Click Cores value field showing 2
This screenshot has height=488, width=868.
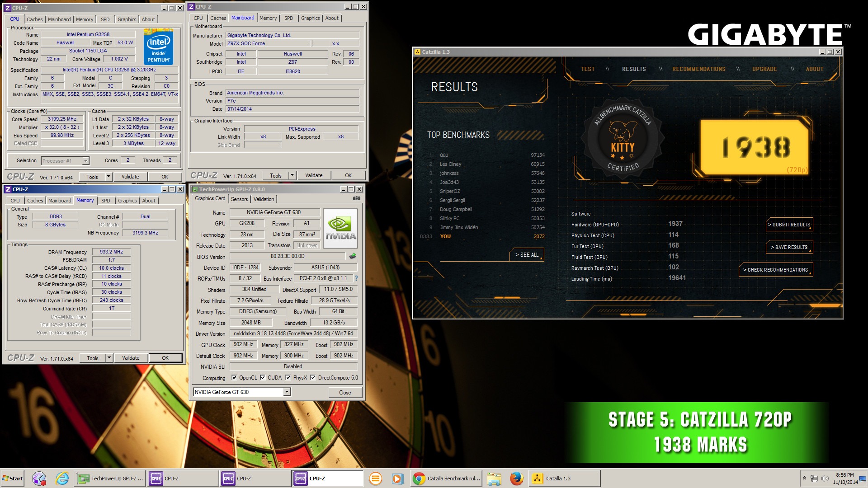pos(128,160)
